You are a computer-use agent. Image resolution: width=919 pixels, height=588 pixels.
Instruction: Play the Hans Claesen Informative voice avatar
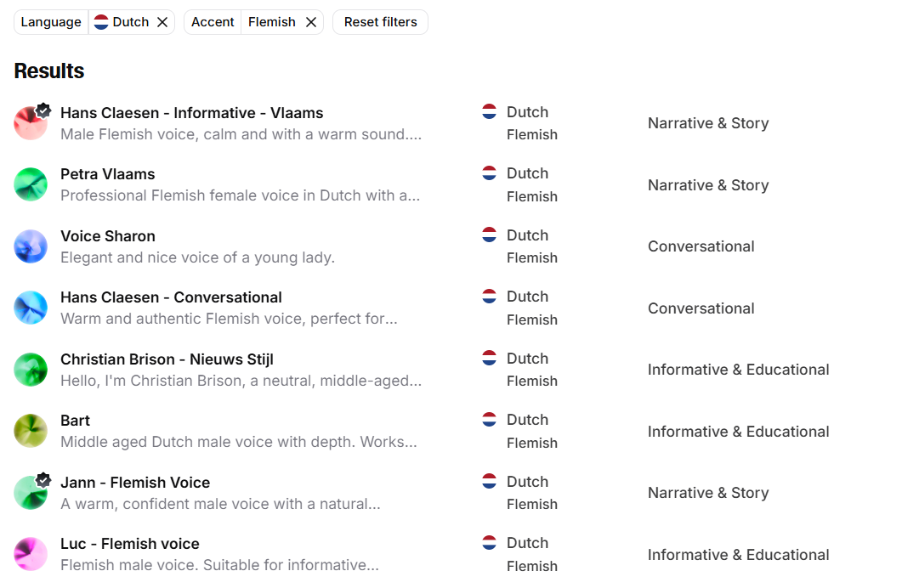(31, 123)
